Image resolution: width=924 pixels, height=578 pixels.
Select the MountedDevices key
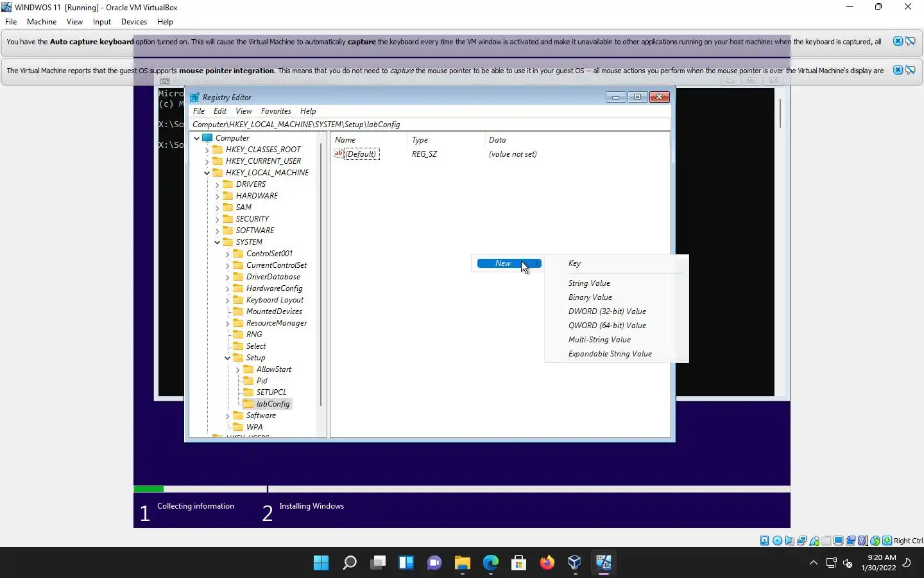point(274,311)
